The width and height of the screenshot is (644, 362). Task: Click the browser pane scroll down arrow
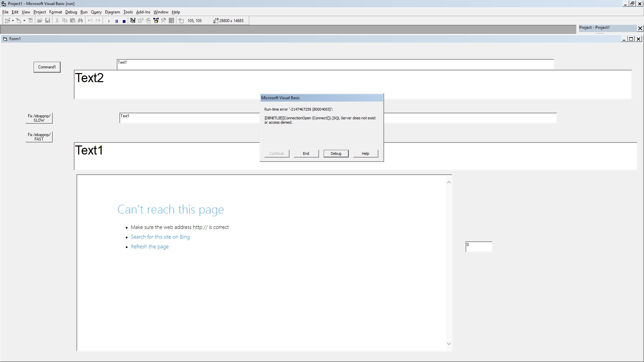tap(449, 344)
